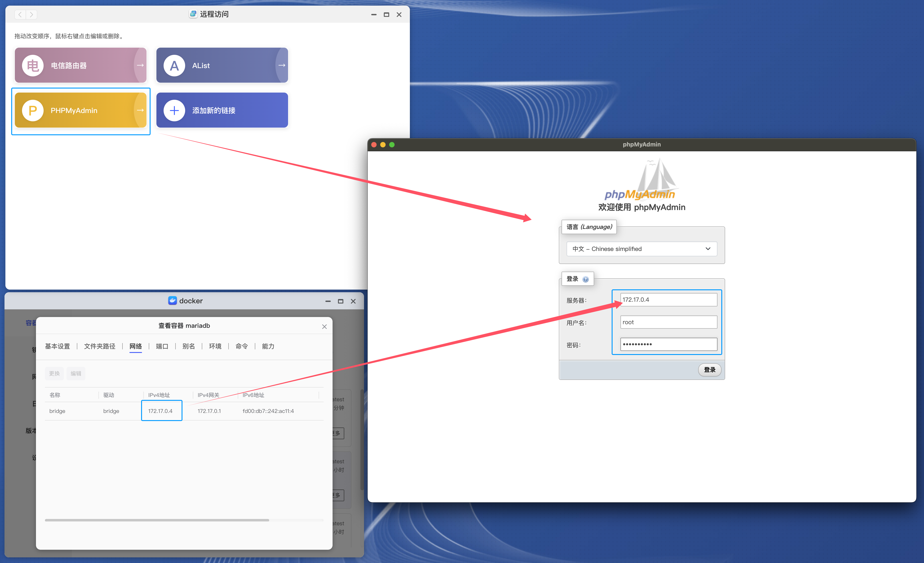The width and height of the screenshot is (924, 563).
Task: Click the 编辑 button
Action: 76,373
